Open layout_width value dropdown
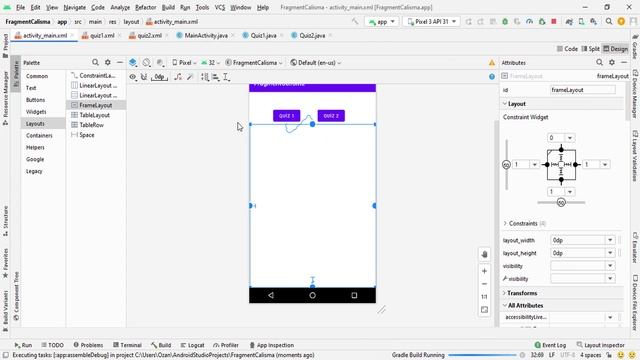Viewport: 640px width, 360px height. click(610, 240)
